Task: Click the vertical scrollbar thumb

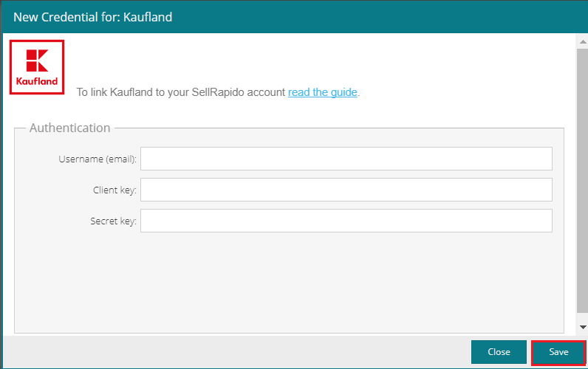Action: [x=582, y=180]
